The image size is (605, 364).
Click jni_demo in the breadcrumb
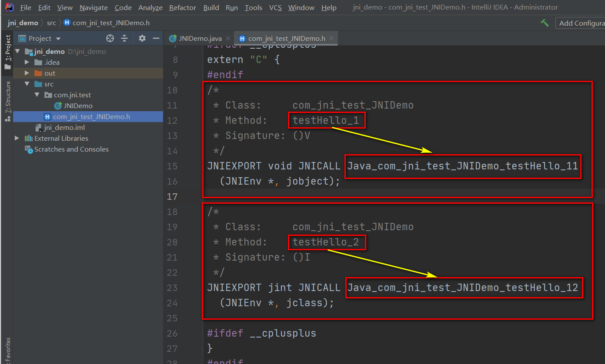23,23
